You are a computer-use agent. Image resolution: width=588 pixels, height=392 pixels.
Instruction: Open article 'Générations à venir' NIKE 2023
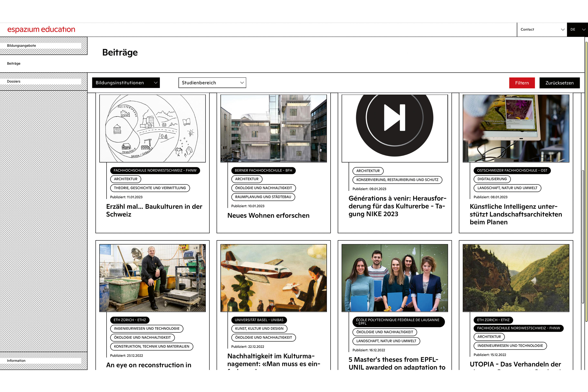(397, 206)
